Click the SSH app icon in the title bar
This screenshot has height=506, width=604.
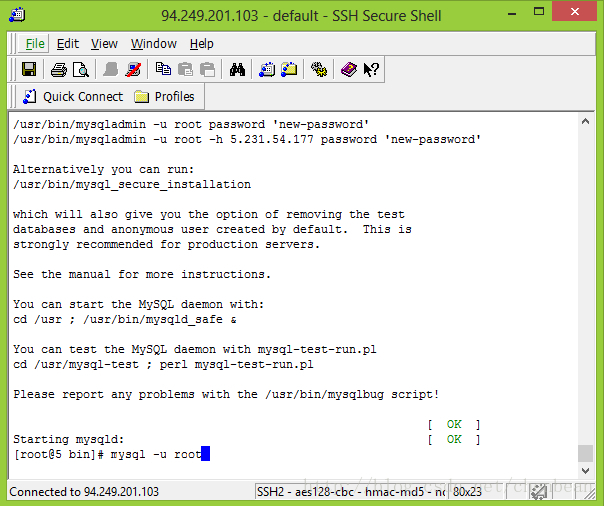point(17,15)
